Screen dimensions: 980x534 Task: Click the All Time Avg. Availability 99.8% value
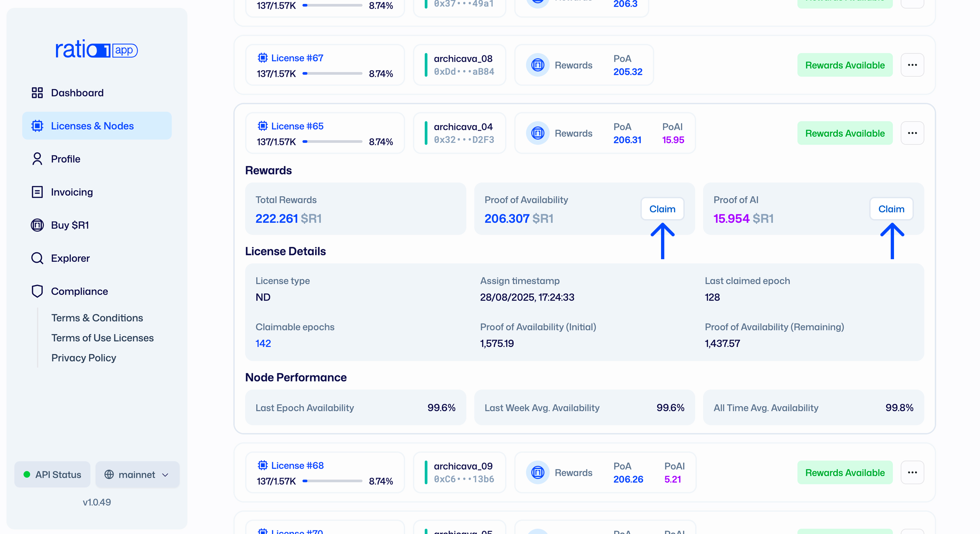tap(899, 407)
